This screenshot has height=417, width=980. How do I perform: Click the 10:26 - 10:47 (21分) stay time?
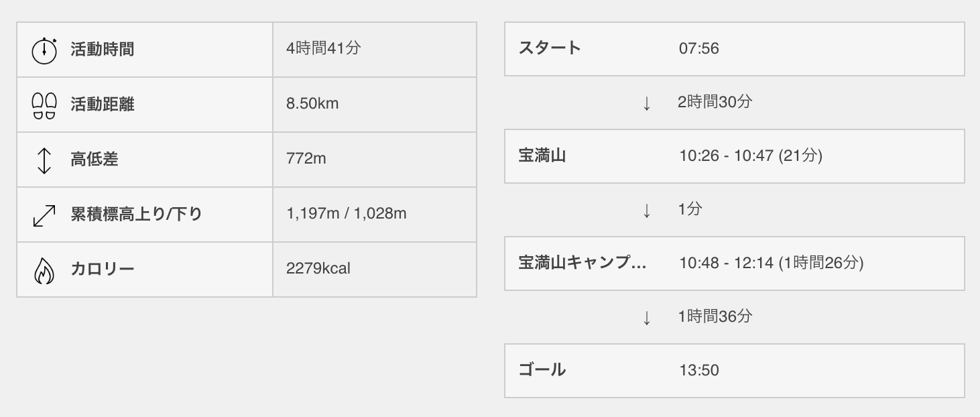point(751,156)
